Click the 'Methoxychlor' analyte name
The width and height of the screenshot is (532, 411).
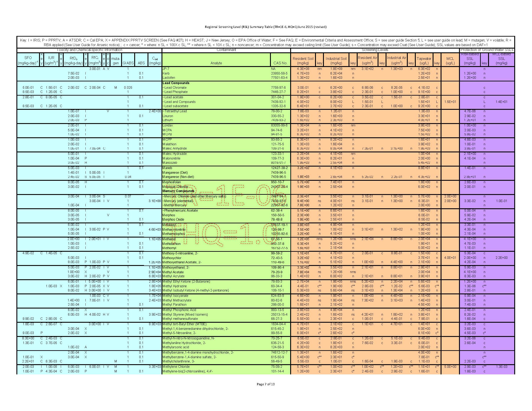pyautogui.click(x=172, y=258)
